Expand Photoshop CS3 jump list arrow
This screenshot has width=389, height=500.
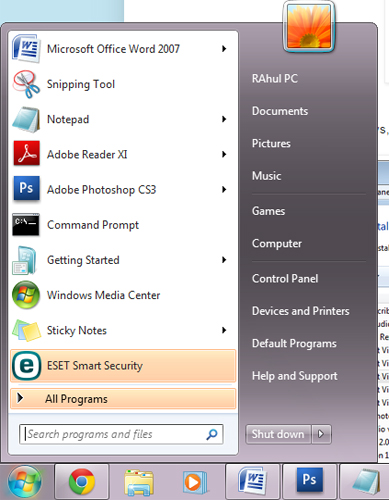(224, 189)
